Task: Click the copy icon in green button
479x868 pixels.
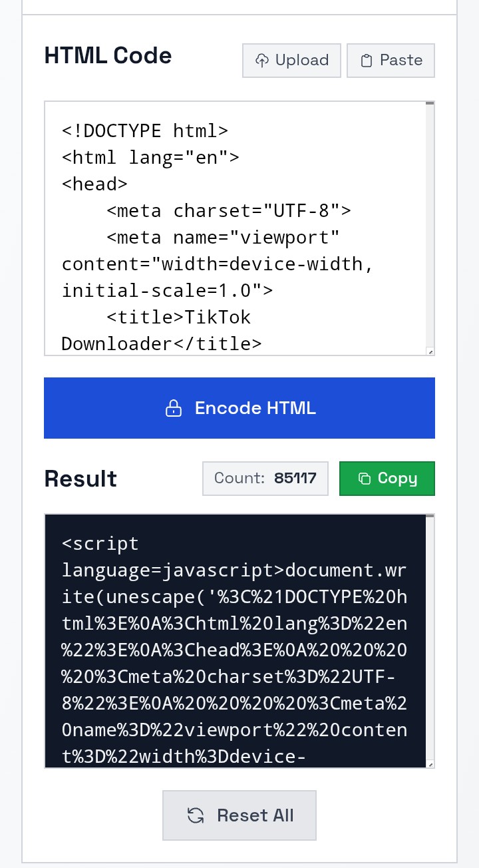Action: [x=364, y=479]
